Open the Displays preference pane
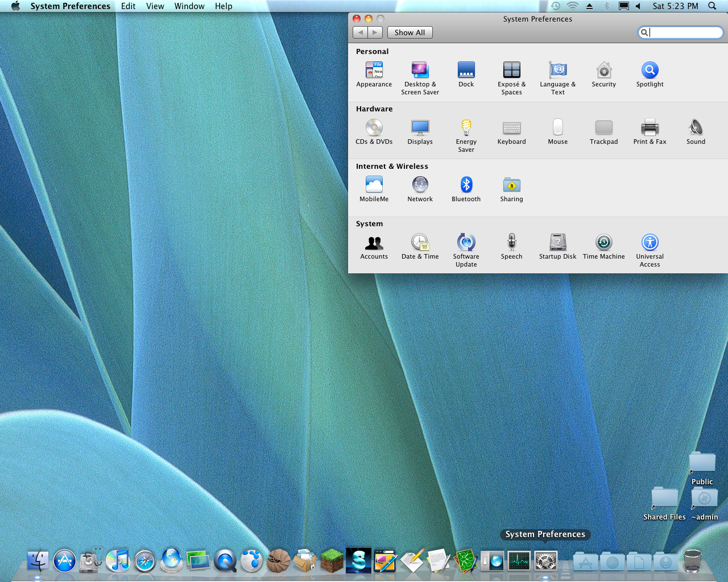The height and width of the screenshot is (582, 728). [420, 132]
